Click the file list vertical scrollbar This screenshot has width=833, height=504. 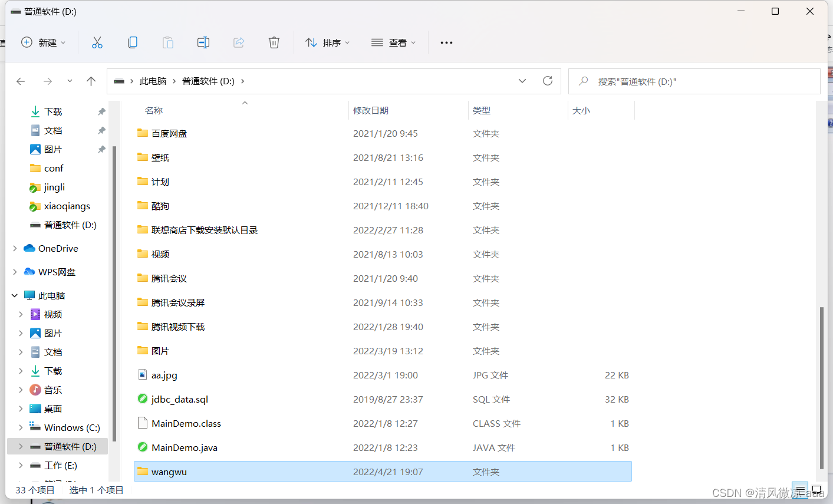pos(821,388)
